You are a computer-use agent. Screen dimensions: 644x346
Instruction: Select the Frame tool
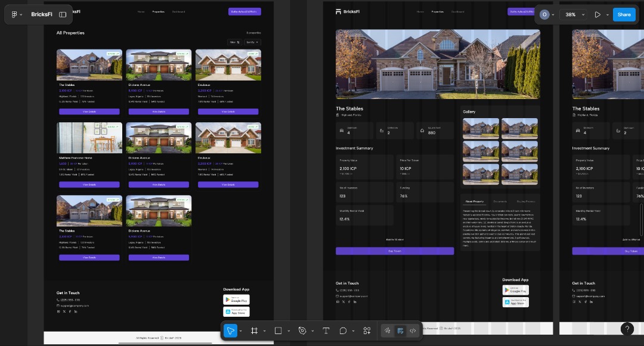[x=254, y=331]
